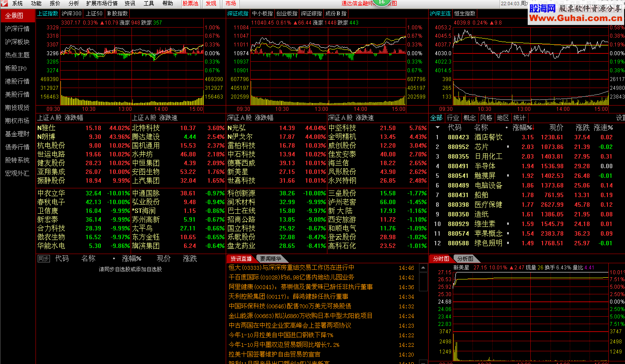The image size is (625, 364).
Task: Open the 分析 menu
Action: (x=74, y=4)
